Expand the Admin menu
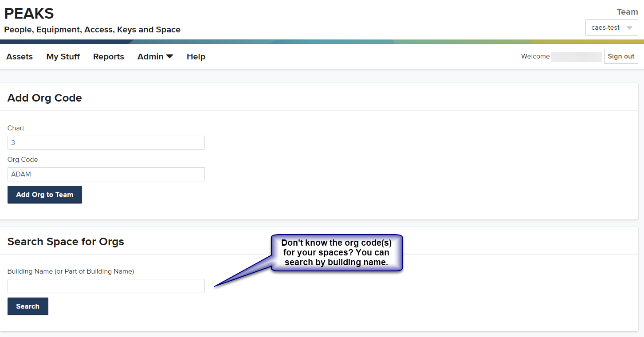The width and height of the screenshot is (644, 337). pos(150,57)
